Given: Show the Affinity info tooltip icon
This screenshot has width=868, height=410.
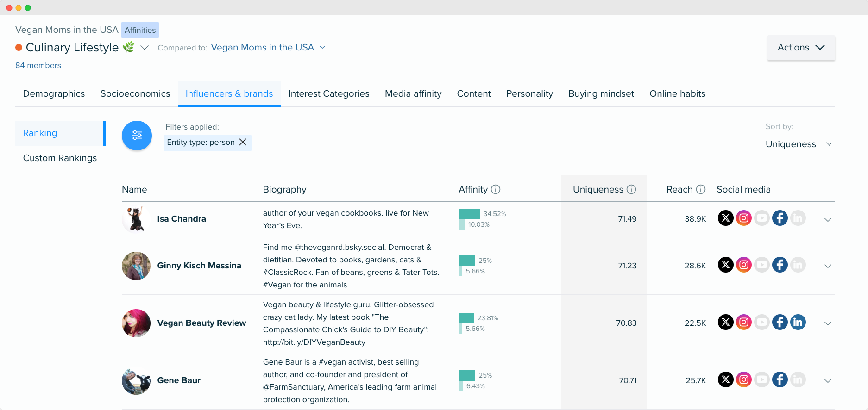Looking at the screenshot, I should [496, 189].
